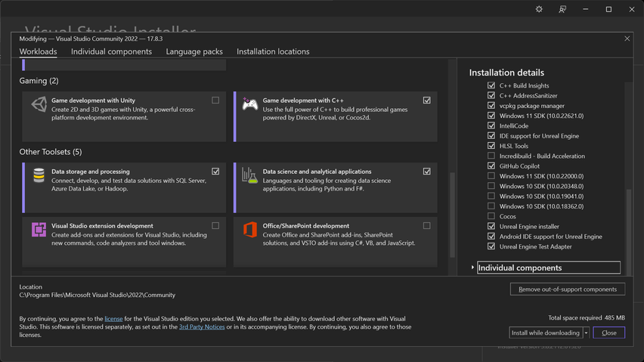Click the Install while downloading button

coord(546,333)
